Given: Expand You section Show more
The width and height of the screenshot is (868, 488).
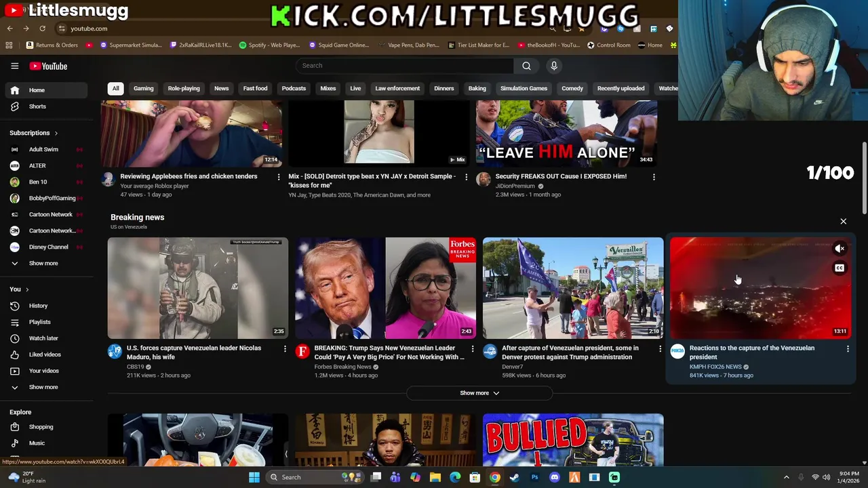Looking at the screenshot, I should pyautogui.click(x=46, y=387).
